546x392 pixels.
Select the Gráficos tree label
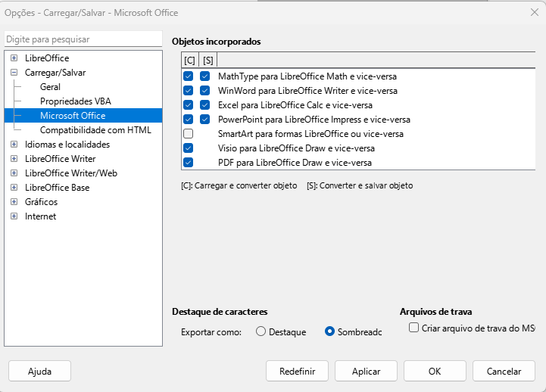coord(41,202)
